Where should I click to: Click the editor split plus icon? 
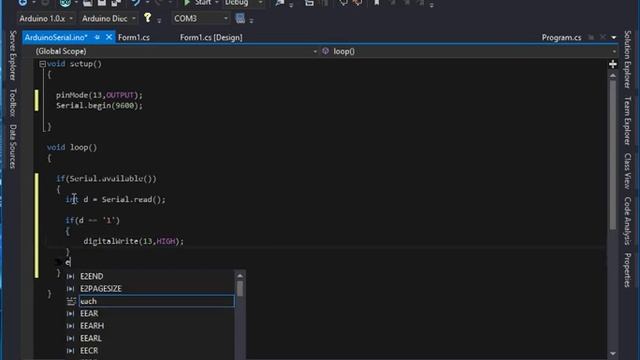(x=613, y=64)
